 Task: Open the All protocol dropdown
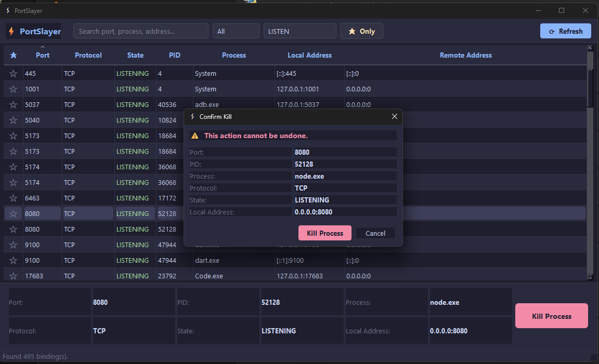click(236, 31)
